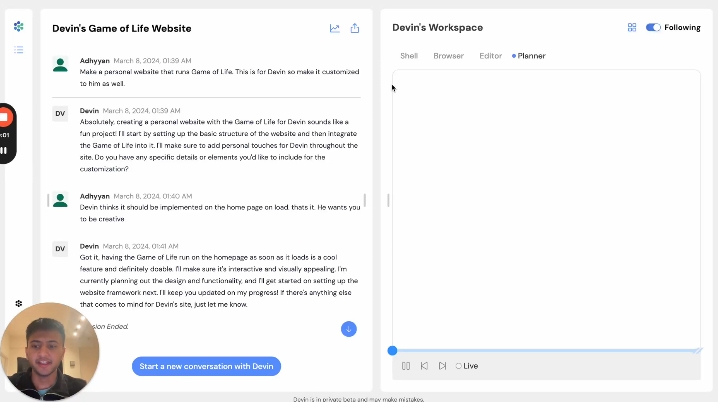Viewport: 718px width, 402px height.
Task: Toggle the Following switch off
Action: point(653,28)
